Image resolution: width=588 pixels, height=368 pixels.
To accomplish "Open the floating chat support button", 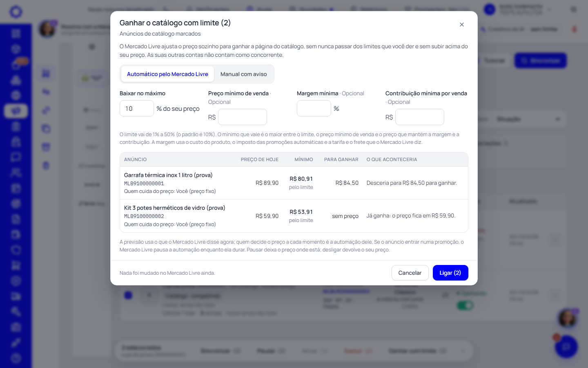I will coord(566,347).
